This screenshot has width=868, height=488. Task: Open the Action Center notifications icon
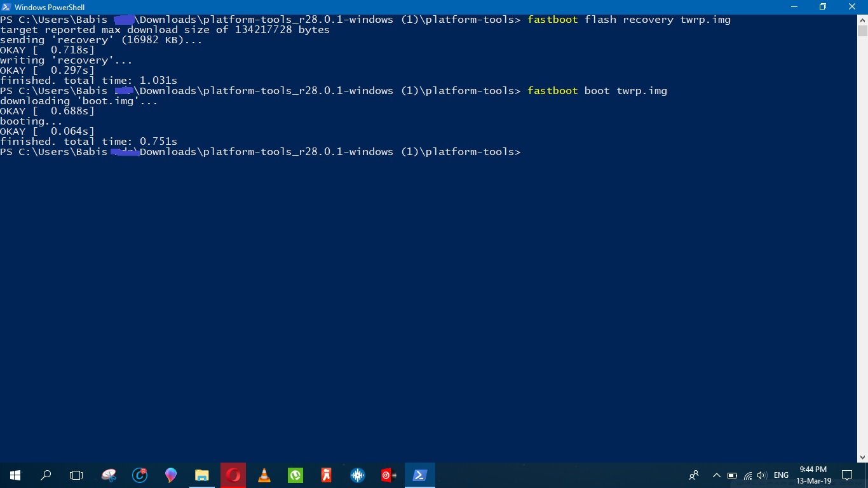[847, 475]
